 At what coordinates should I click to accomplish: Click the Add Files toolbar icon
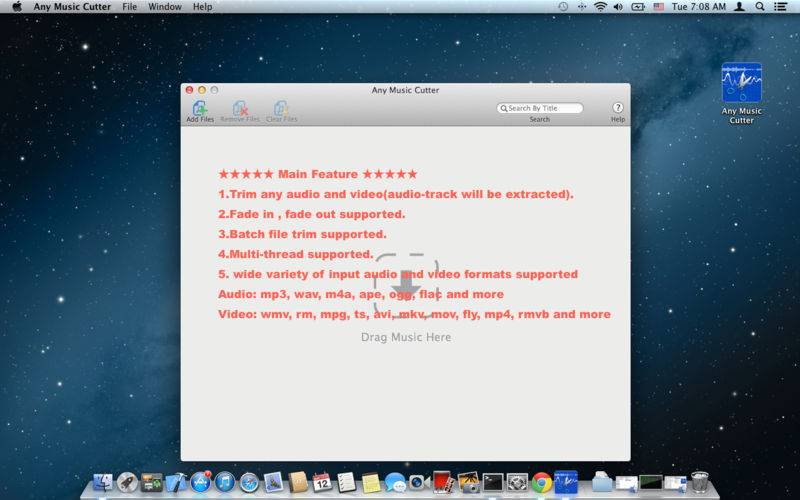tap(199, 108)
